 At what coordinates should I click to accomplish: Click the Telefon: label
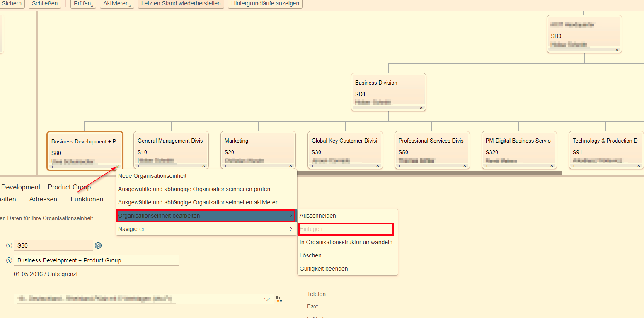tap(317, 294)
